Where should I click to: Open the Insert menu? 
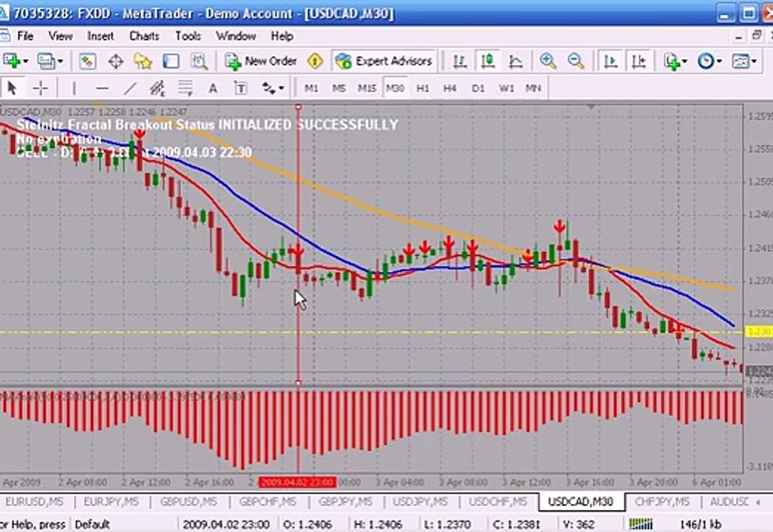[100, 36]
